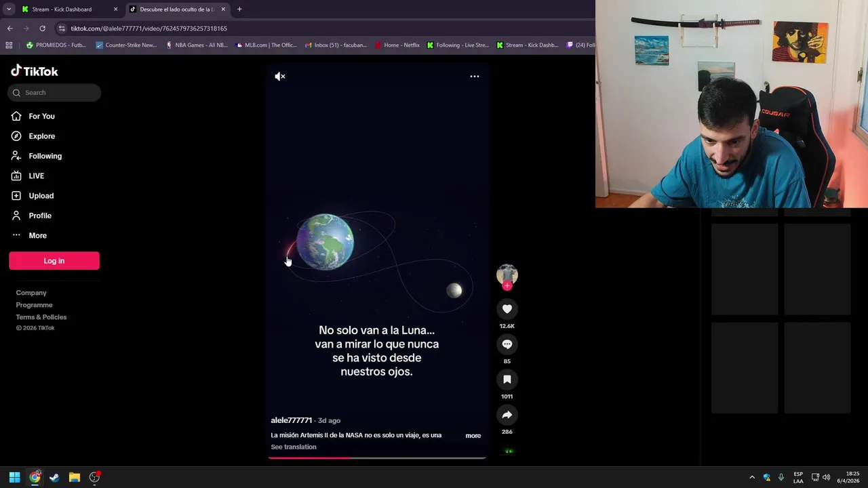Image resolution: width=868 pixels, height=488 pixels.
Task: Click the tiktok.com address bar URL
Action: pos(149,28)
